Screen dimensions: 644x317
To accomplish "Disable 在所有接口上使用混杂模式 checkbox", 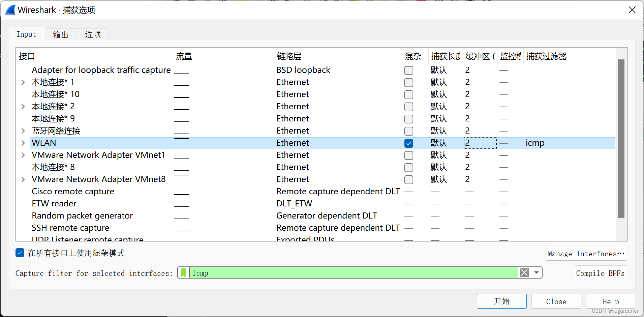I will pos(20,253).
